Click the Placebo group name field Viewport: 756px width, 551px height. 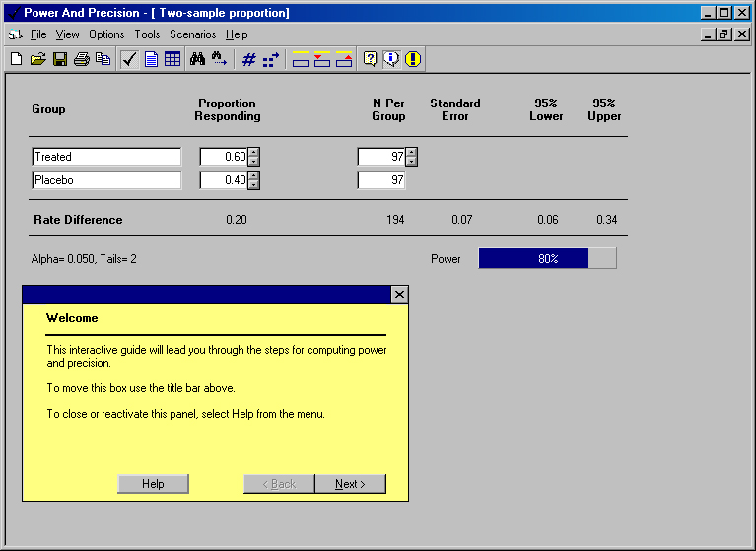point(106,180)
